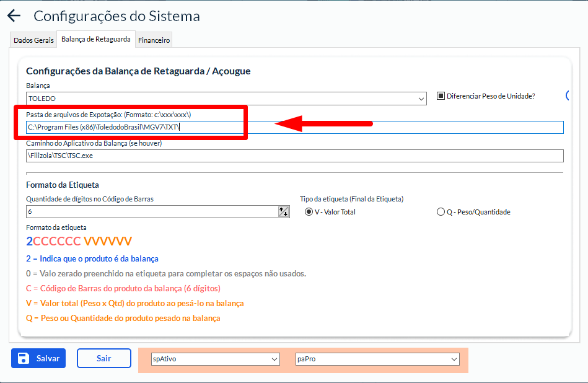Click the floppy disk icon on Salvar
This screenshot has height=383, width=588.
tap(24, 358)
